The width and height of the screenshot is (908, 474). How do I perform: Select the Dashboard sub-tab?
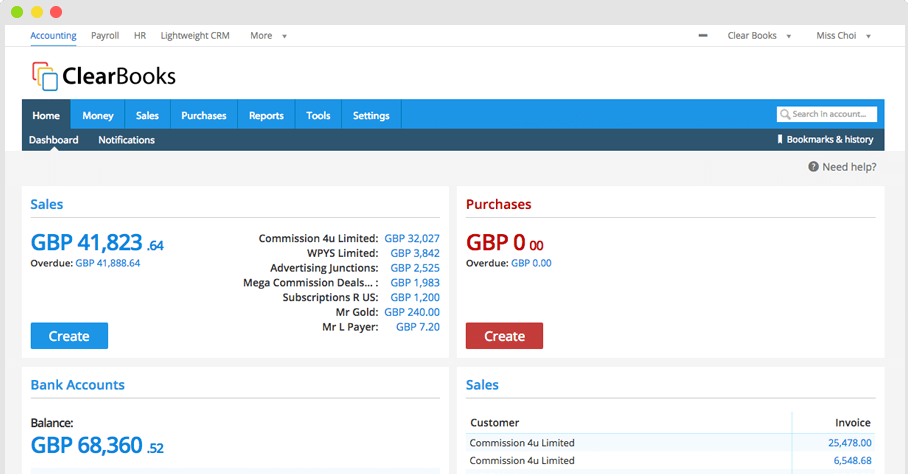pos(54,140)
